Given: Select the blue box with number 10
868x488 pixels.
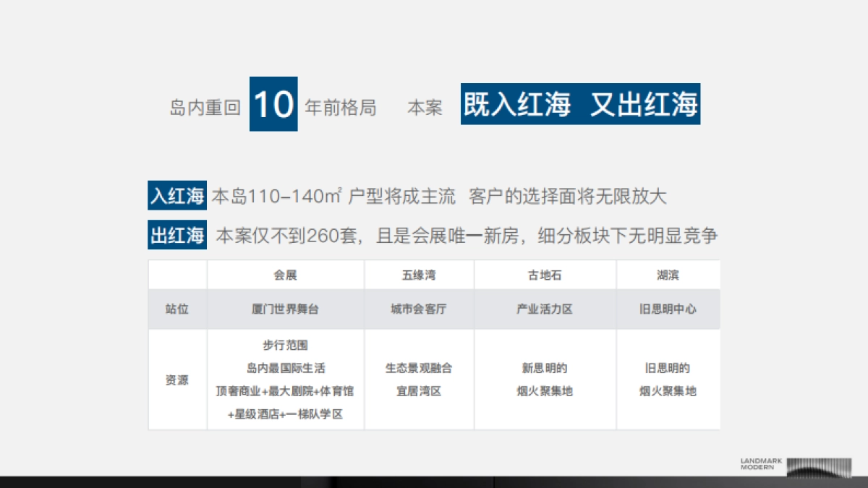Looking at the screenshot, I should pos(273,104).
